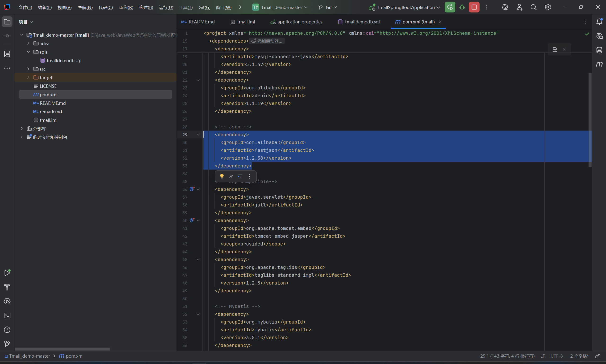
Task: Open TmallSpringBootApplication run configuration dropdown
Action: click(405, 7)
